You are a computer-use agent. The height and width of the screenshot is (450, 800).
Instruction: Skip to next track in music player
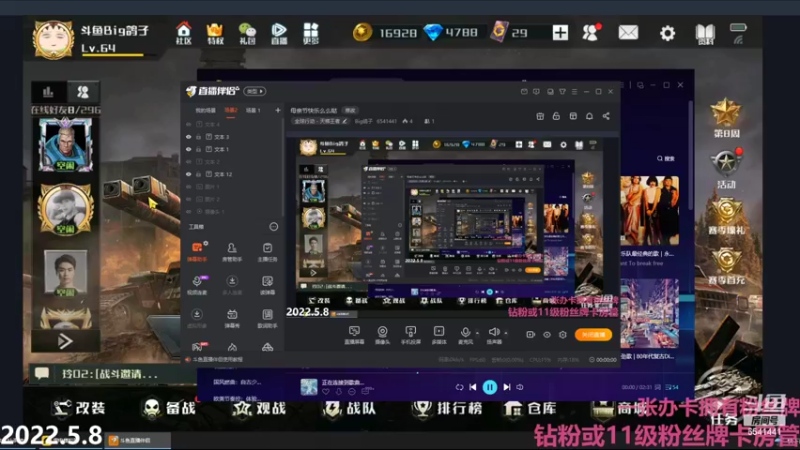507,387
